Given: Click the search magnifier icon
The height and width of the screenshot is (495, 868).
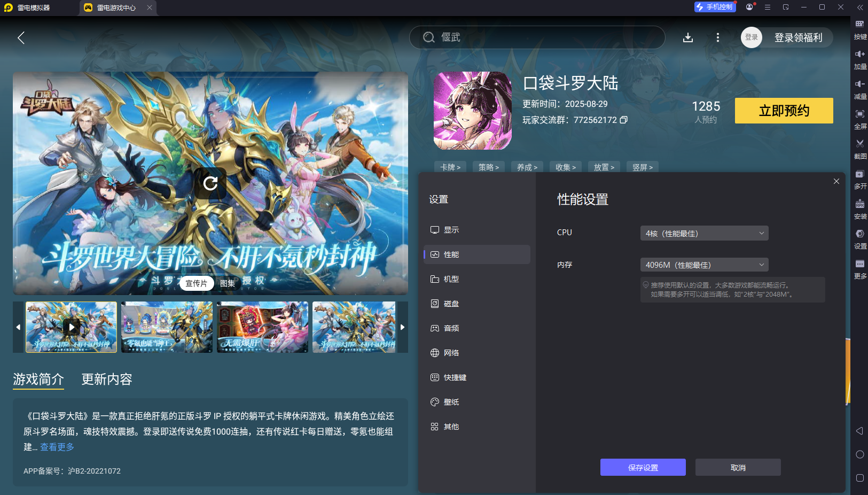Looking at the screenshot, I should point(428,37).
